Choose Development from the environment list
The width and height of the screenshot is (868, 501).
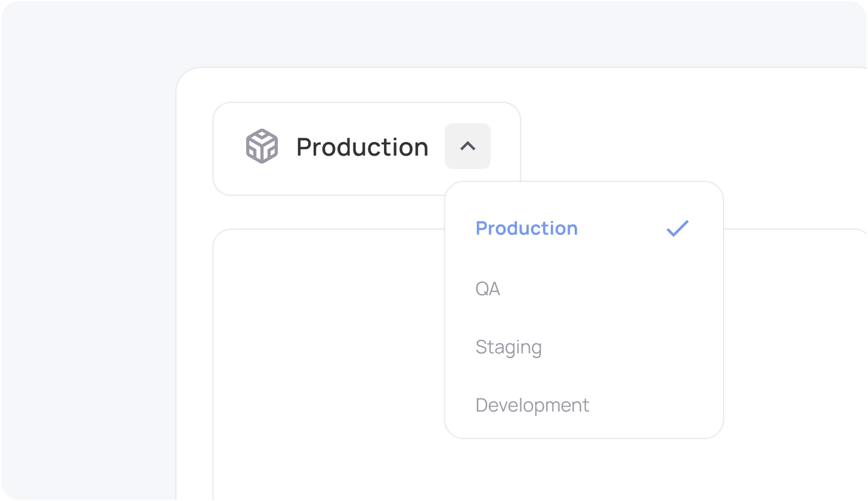pos(532,405)
